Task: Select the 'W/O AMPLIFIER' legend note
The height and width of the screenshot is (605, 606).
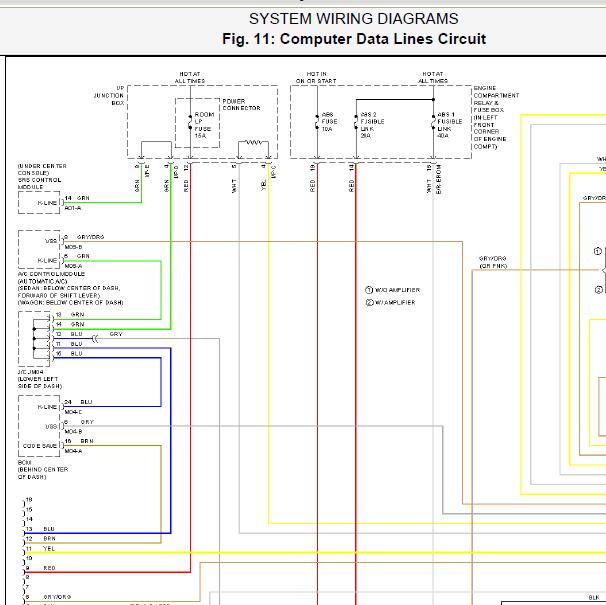Action: pyautogui.click(x=393, y=290)
